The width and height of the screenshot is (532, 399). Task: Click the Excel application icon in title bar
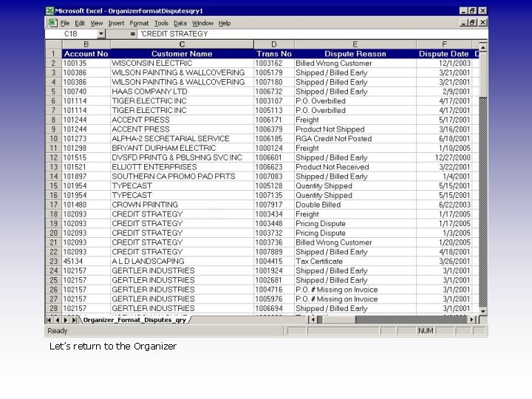[50, 11]
